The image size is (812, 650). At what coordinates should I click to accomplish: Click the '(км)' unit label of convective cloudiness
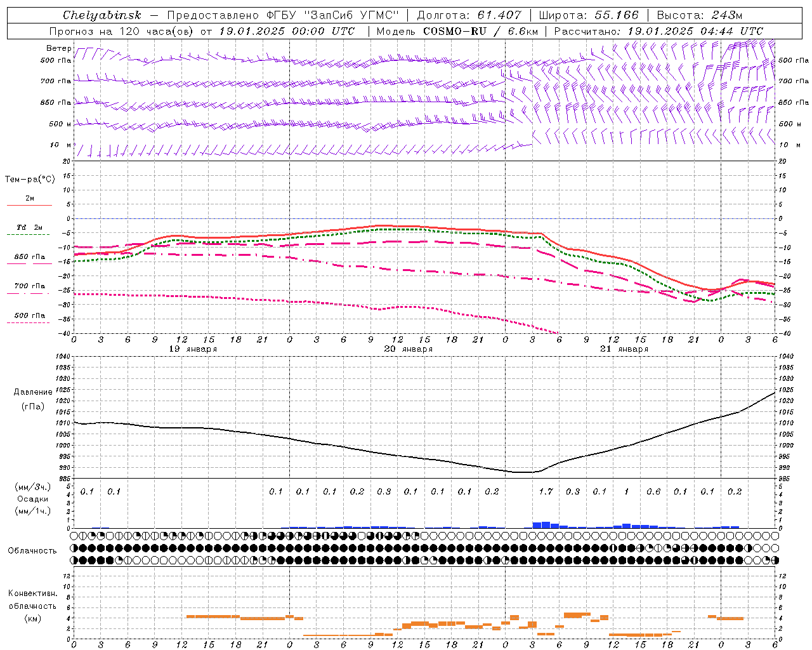pos(32,618)
